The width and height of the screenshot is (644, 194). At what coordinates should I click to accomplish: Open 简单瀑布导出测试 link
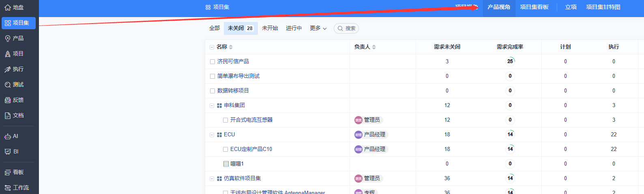coord(238,76)
